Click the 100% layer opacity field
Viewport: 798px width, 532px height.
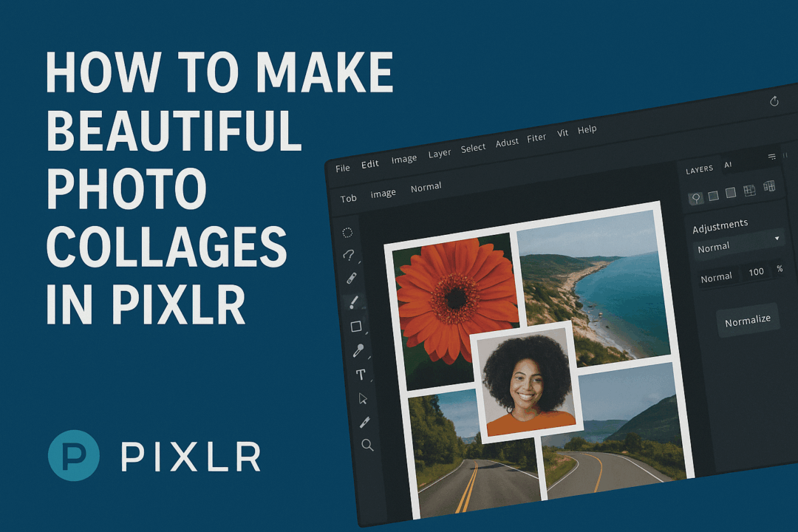[755, 271]
